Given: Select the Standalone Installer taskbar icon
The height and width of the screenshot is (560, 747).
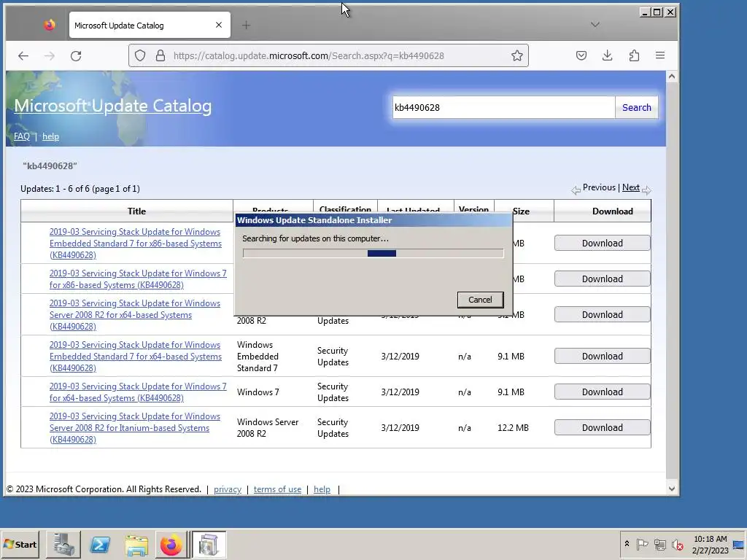Looking at the screenshot, I should pyautogui.click(x=209, y=544).
